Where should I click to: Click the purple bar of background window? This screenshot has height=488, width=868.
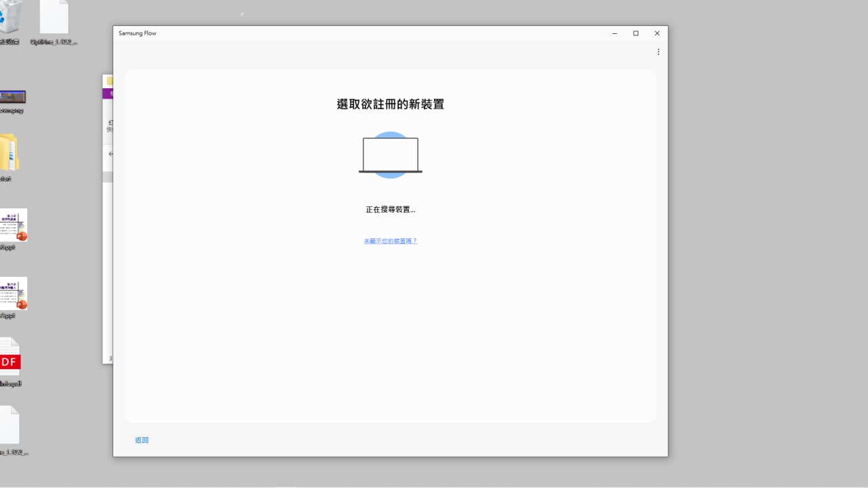pos(108,94)
